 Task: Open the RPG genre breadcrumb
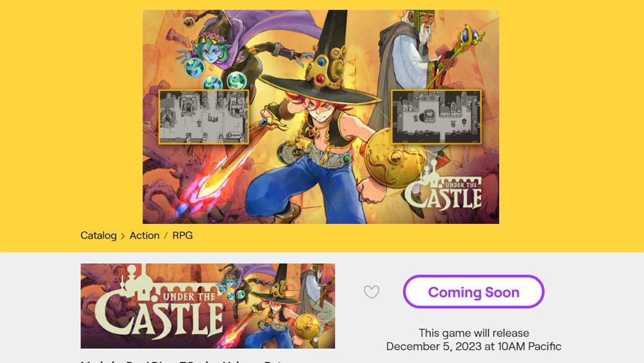182,236
